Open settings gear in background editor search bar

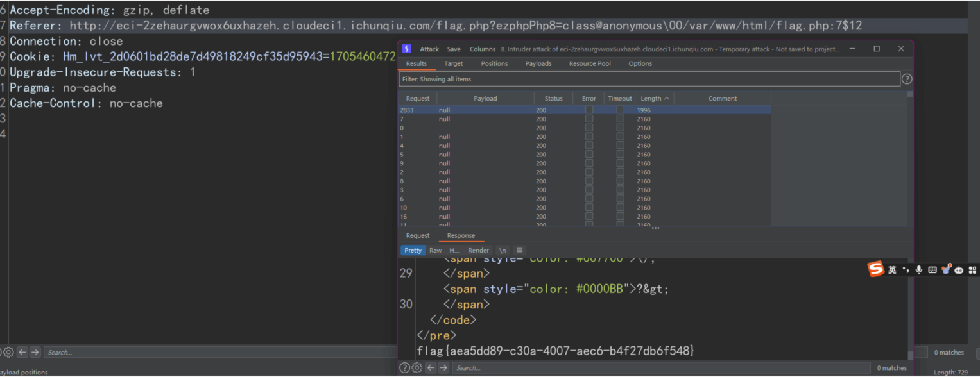pyautogui.click(x=8, y=352)
